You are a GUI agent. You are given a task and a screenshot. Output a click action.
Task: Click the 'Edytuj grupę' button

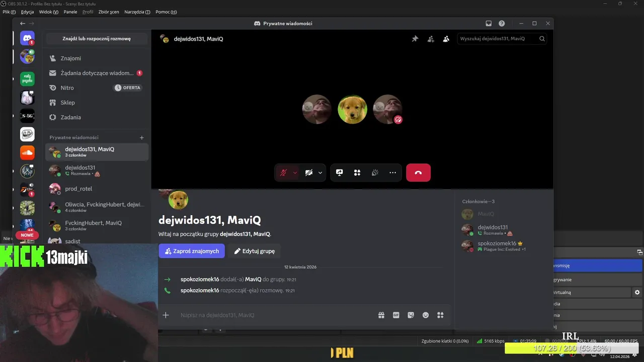pyautogui.click(x=254, y=251)
